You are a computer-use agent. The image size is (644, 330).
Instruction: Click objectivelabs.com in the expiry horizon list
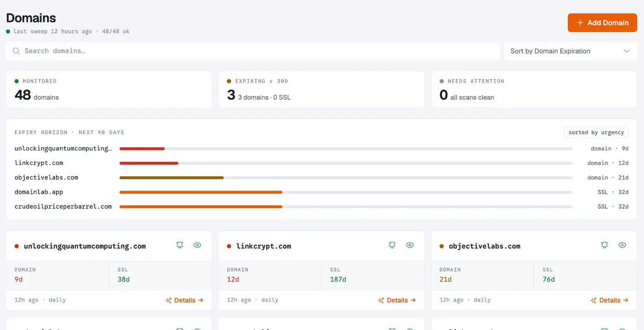pyautogui.click(x=46, y=177)
